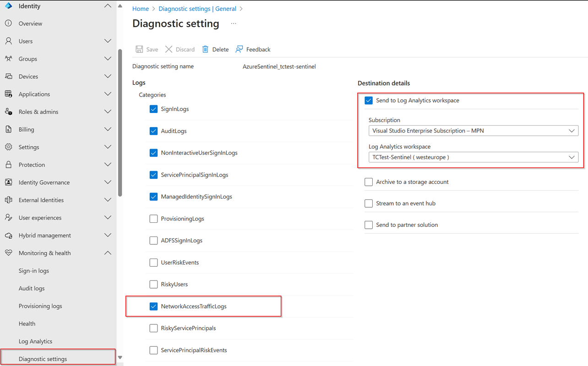588x366 pixels.
Task: Open the more options ellipsis
Action: [234, 24]
